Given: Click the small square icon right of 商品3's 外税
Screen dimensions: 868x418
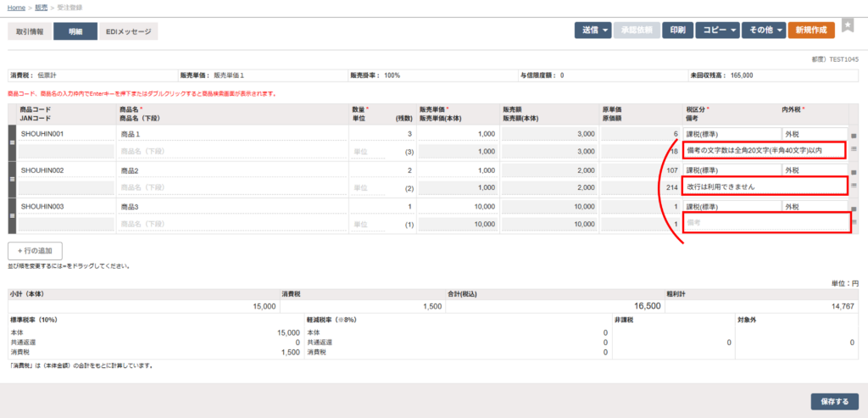Looking at the screenshot, I should pyautogui.click(x=854, y=208).
